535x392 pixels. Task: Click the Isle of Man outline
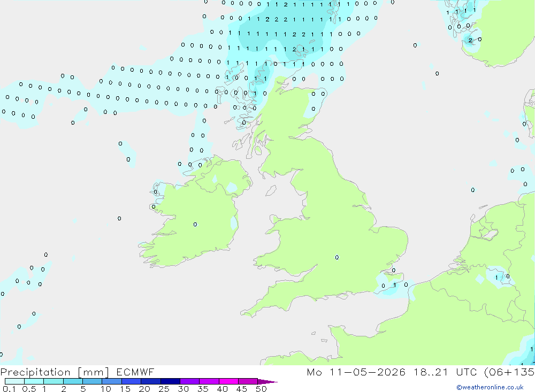(x=271, y=190)
